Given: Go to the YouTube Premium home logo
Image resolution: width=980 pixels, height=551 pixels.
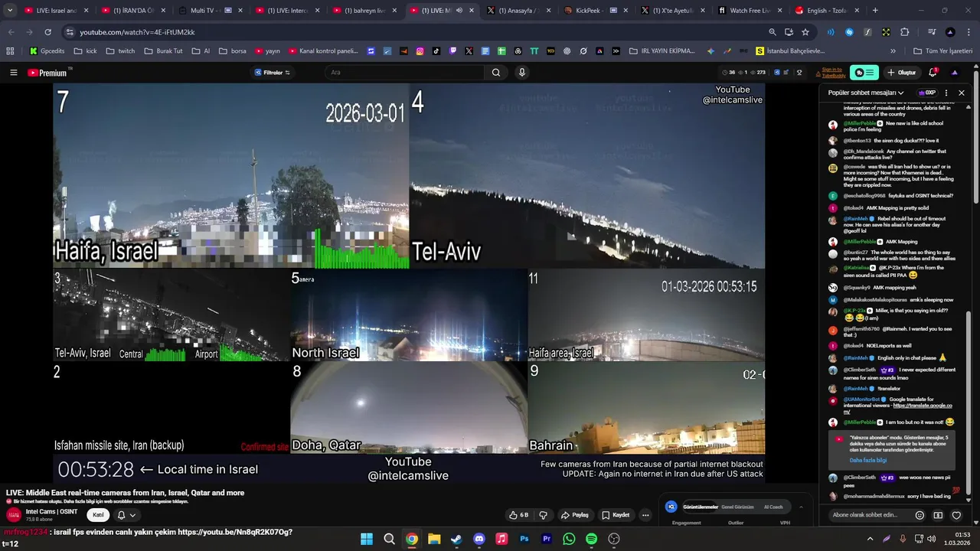Looking at the screenshot, I should click(49, 73).
